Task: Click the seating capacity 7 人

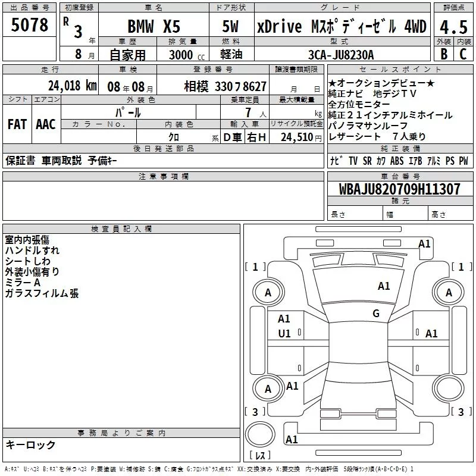Action: coord(256,112)
